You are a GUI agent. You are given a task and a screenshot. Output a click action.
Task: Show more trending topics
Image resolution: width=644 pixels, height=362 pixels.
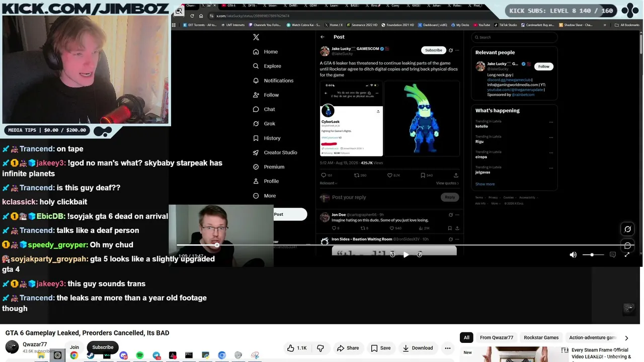485,184
